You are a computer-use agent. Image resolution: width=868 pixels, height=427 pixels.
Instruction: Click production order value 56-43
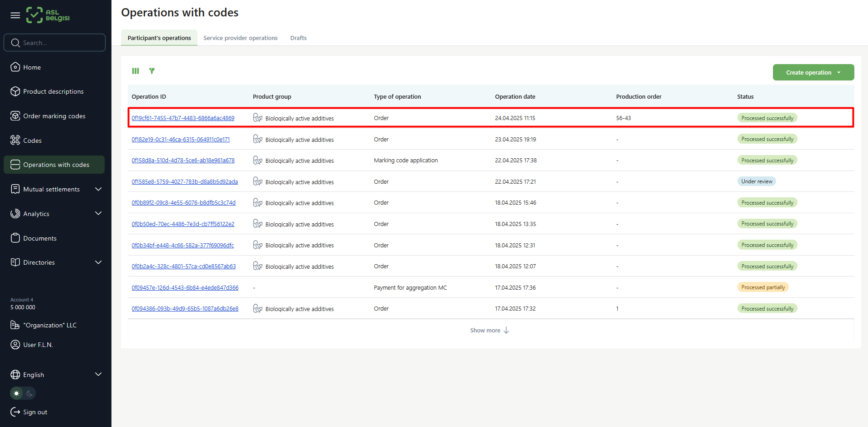click(623, 118)
